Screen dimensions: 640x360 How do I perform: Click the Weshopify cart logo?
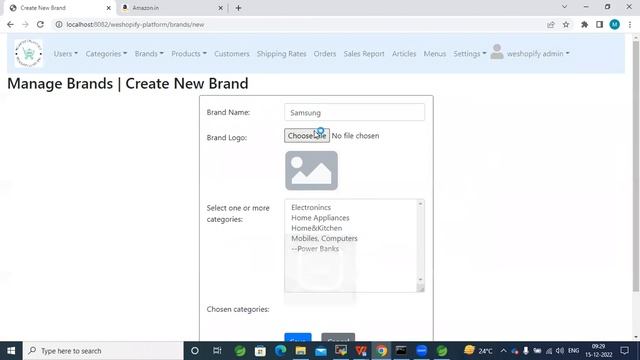click(29, 53)
